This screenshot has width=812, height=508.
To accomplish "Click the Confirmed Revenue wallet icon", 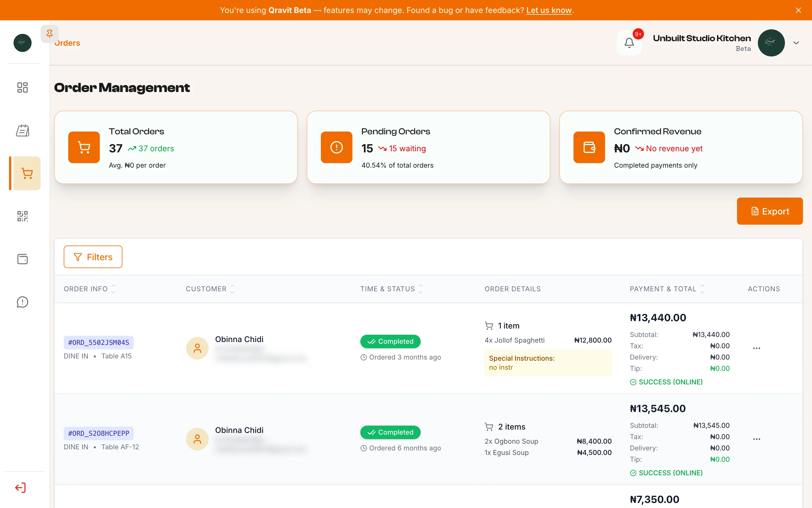I will pyautogui.click(x=589, y=147).
